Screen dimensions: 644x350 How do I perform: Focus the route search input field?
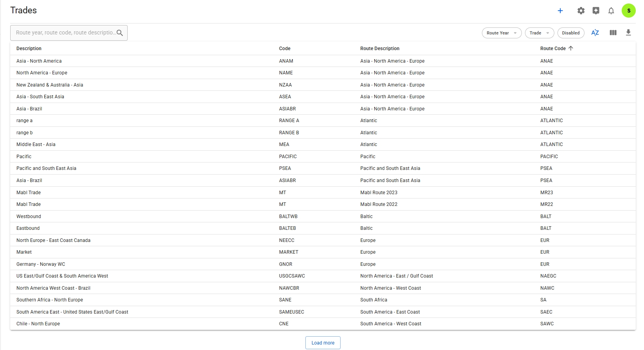point(65,33)
